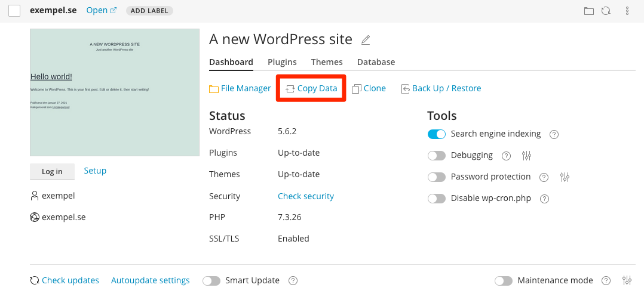Click the folder icon in top-right corner

coord(588,11)
